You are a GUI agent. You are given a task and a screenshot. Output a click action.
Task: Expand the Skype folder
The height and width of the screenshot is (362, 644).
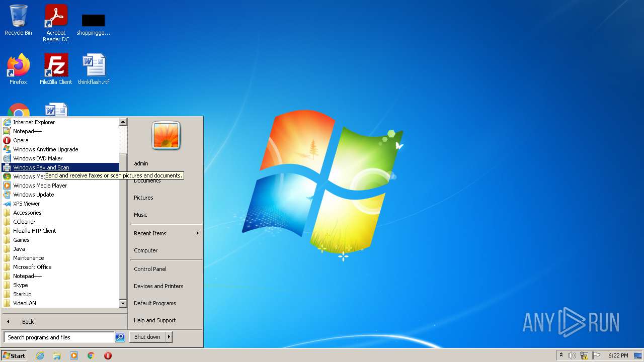click(x=60, y=285)
